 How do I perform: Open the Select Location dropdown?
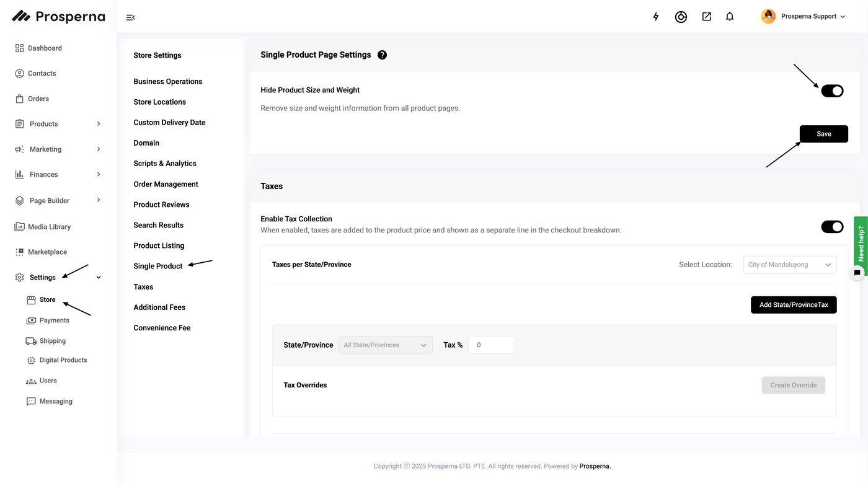click(x=789, y=265)
